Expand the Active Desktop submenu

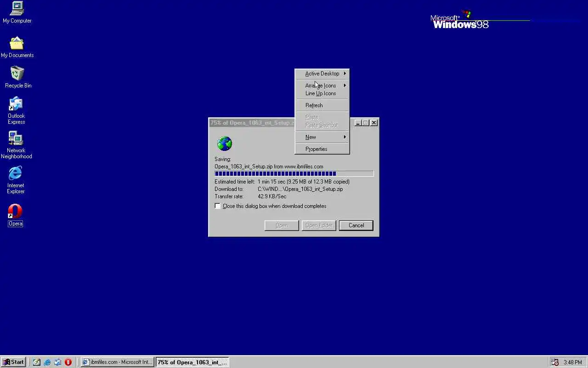tap(322, 74)
